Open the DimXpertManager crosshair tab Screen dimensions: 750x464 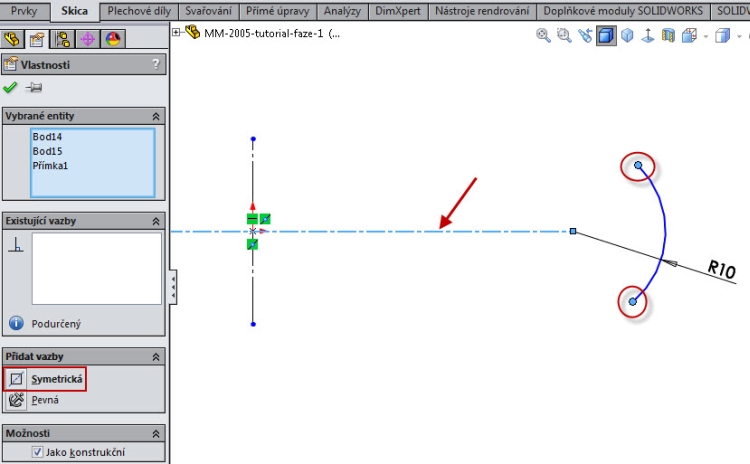[88, 39]
